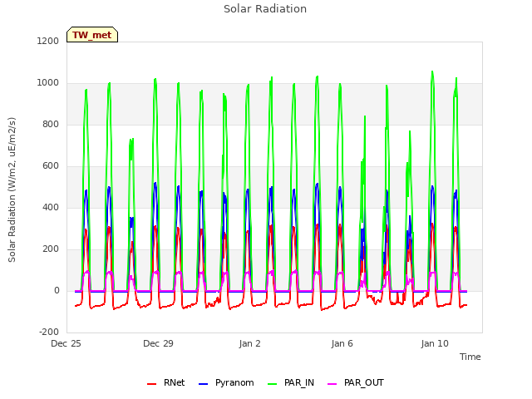Screen dimensions: 532x399
Task: Click the 0 y-axis tick label
Action: click(57, 290)
